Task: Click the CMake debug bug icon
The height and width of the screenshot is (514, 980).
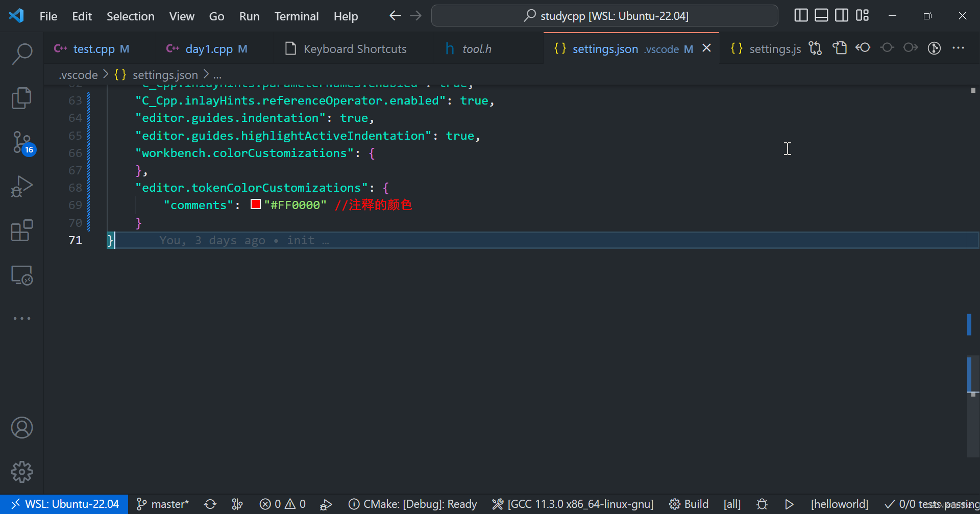Action: coord(762,504)
